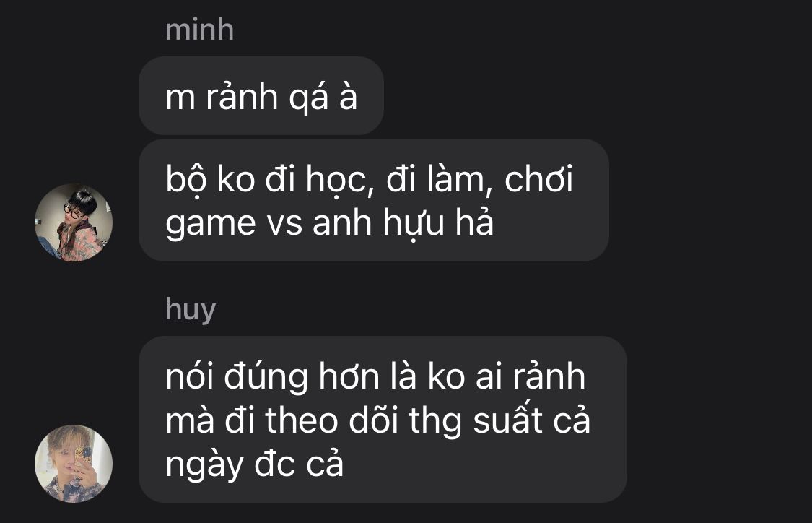Select the message 'm rảnh qá à'
Viewport: 812px width, 523px height.
click(x=261, y=96)
